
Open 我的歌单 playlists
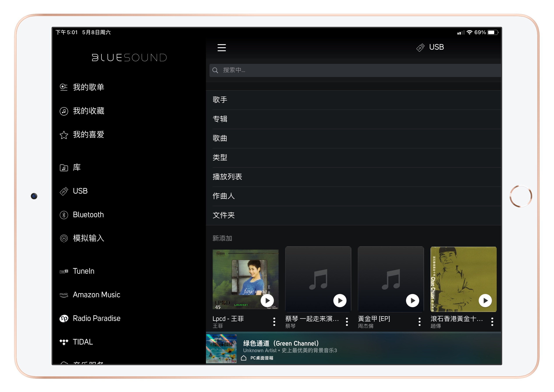pos(89,87)
